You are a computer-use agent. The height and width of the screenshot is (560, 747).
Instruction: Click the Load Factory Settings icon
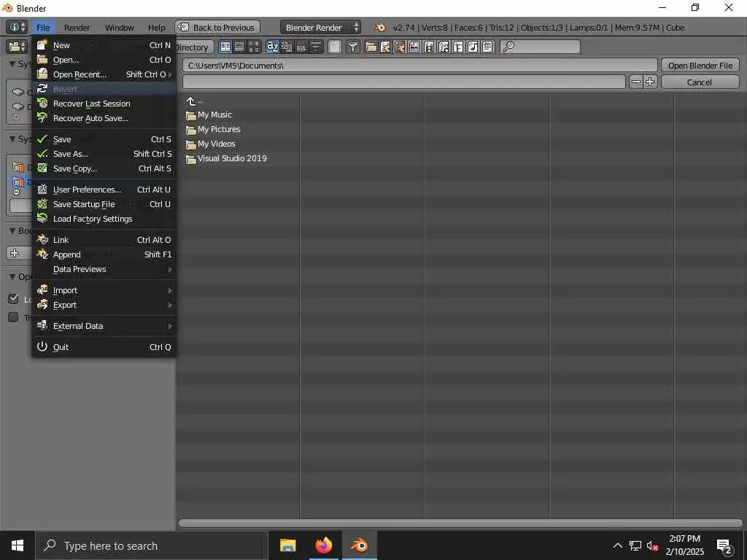[42, 219]
